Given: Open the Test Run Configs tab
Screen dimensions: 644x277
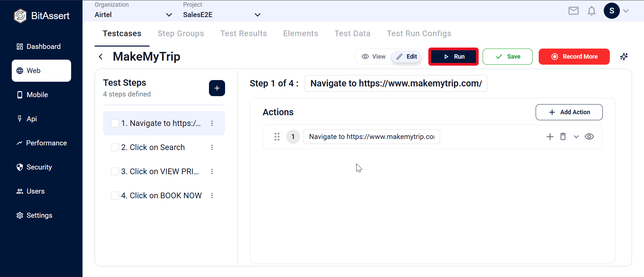Looking at the screenshot, I should (419, 33).
